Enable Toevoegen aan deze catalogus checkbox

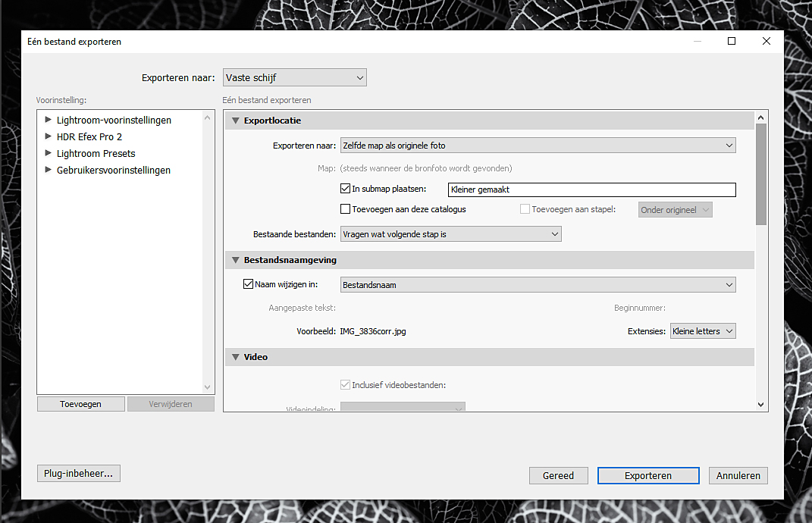pos(346,209)
